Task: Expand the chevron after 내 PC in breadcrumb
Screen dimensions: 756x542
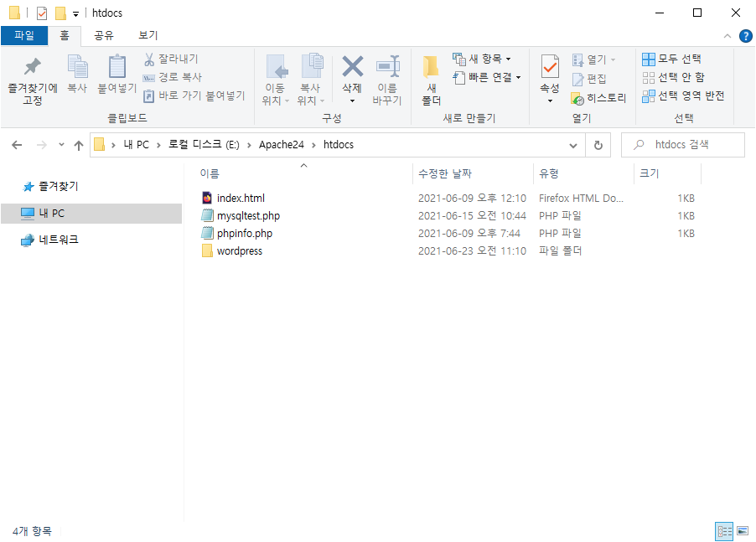Action: click(158, 145)
